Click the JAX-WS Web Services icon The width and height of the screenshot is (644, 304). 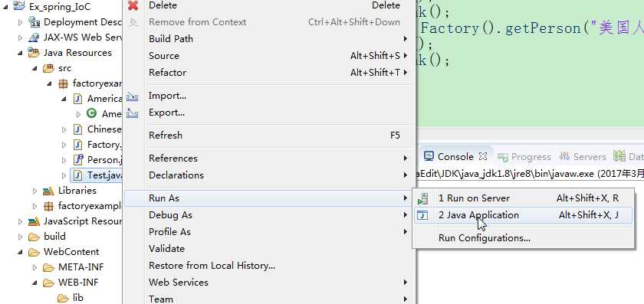34,38
